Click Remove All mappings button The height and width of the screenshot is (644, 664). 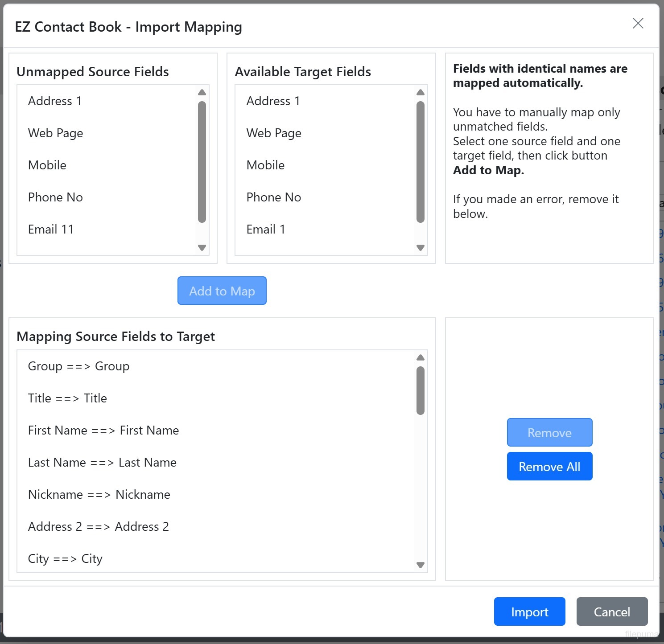click(549, 467)
